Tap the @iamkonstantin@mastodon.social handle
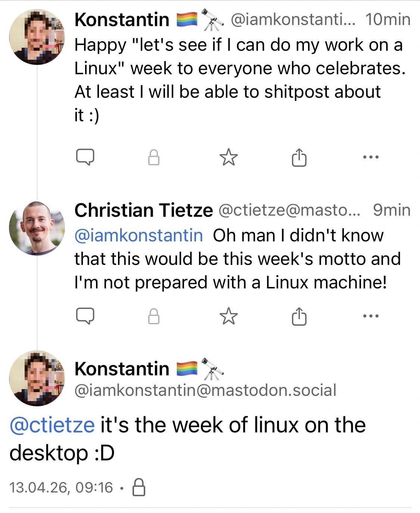 point(205,390)
